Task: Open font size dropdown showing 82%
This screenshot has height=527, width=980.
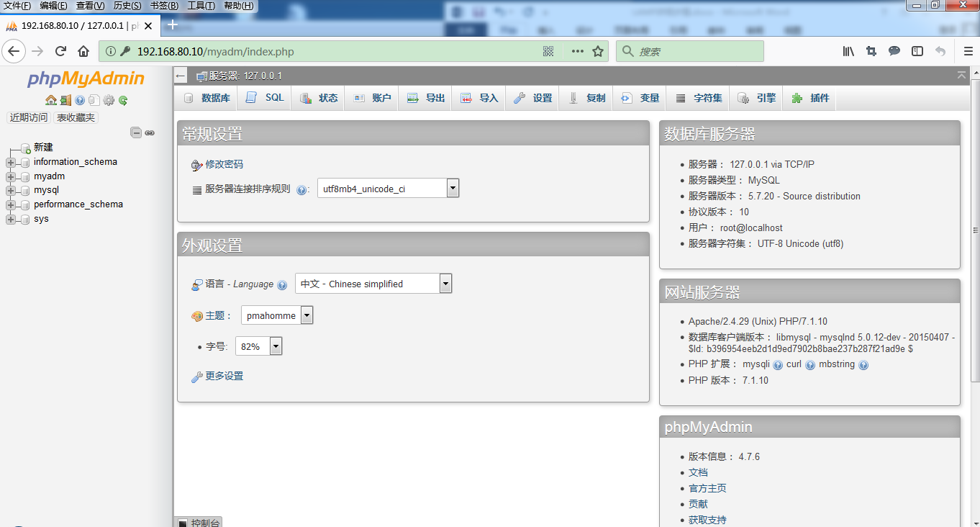Action: tap(258, 346)
